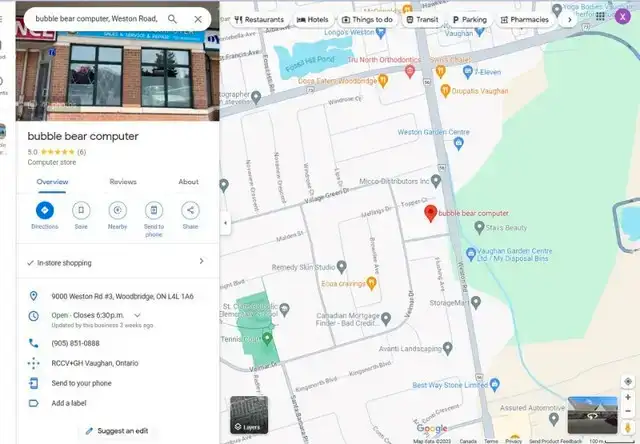Collapse the side panel arrow

(x=225, y=222)
